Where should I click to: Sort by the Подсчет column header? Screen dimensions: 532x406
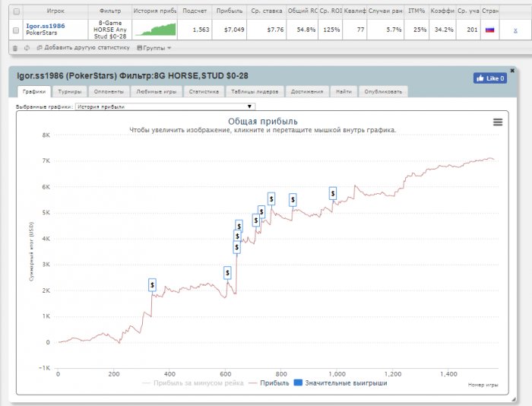pos(195,11)
